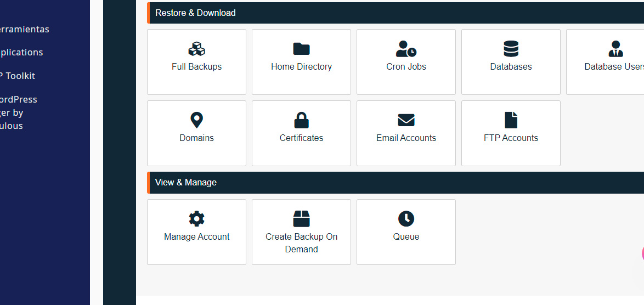Open the Applications sidebar item
Viewport: 644px width, 305px height.
click(21, 52)
